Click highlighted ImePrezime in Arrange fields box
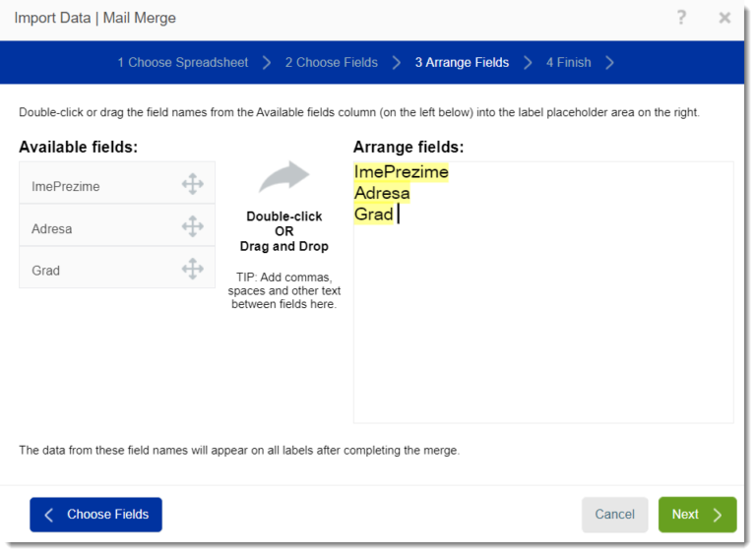756x554 pixels. [x=402, y=172]
